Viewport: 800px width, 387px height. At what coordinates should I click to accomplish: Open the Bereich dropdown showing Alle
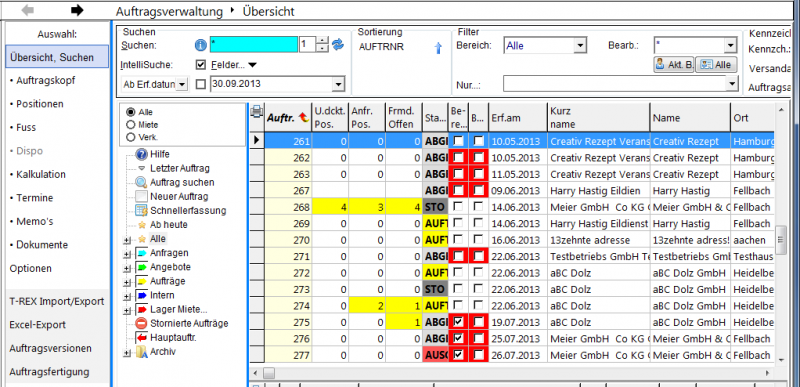[544, 45]
